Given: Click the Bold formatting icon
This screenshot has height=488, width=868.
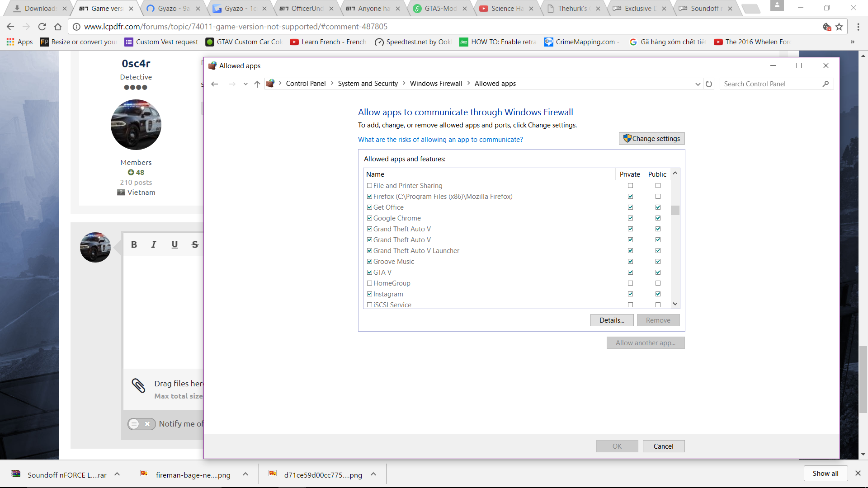Looking at the screenshot, I should tap(134, 244).
